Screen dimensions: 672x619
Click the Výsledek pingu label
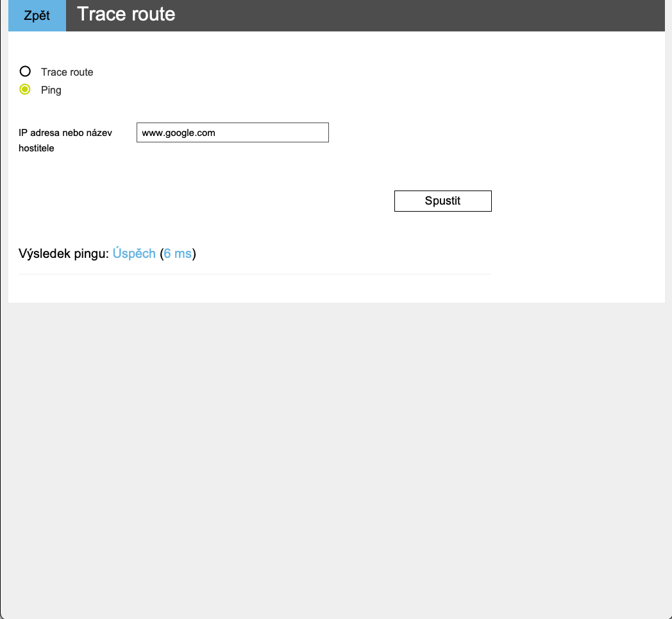(x=64, y=254)
